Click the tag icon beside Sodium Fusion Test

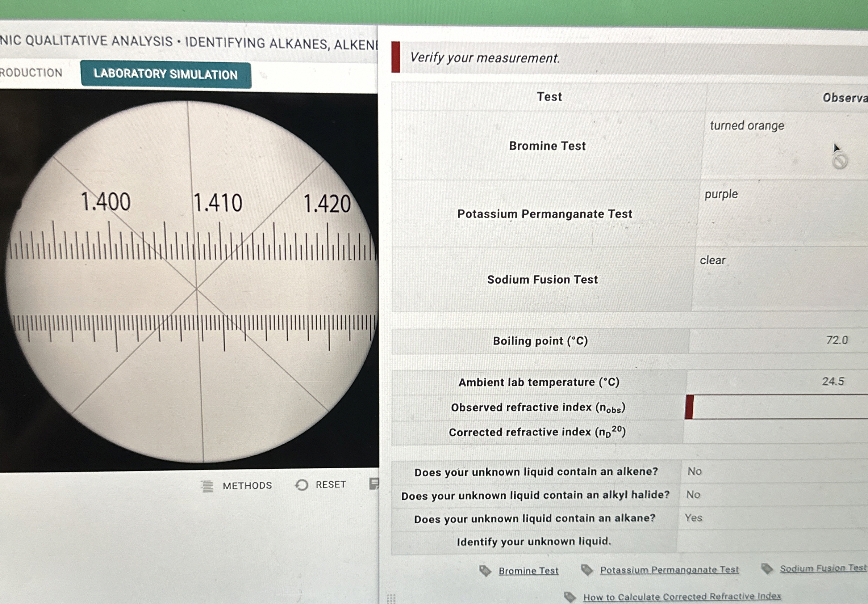[x=767, y=569]
